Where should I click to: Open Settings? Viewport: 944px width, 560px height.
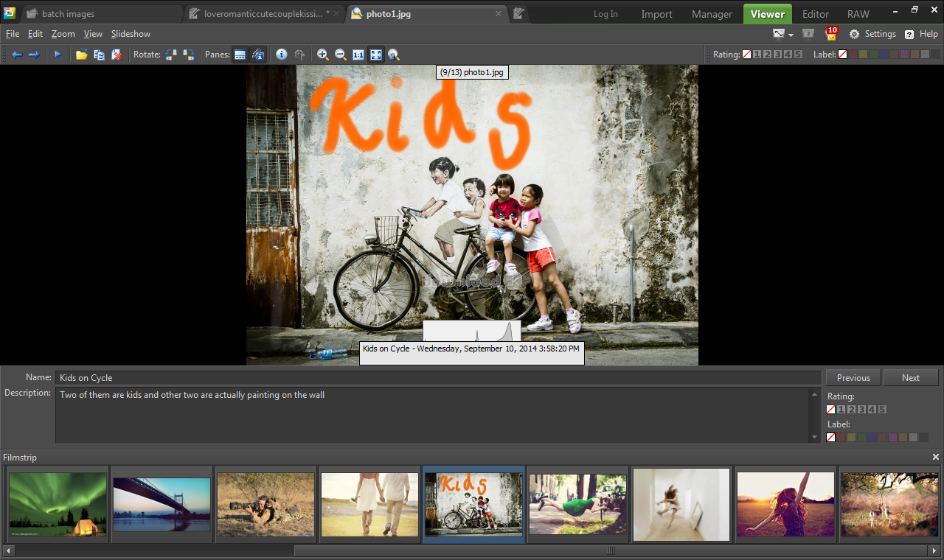872,34
